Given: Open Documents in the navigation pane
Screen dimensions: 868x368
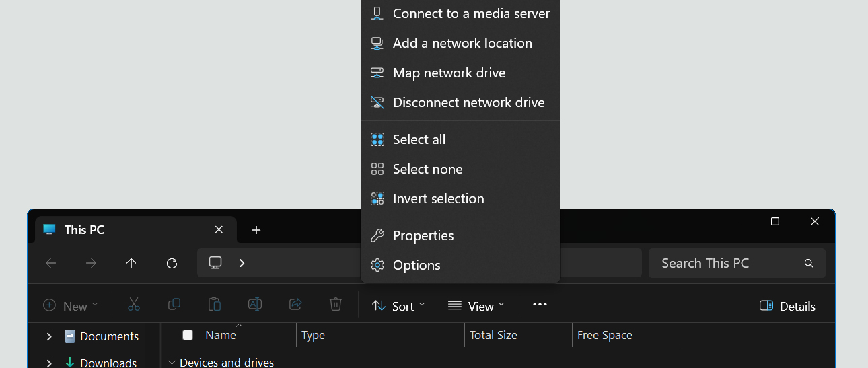Looking at the screenshot, I should click(109, 336).
